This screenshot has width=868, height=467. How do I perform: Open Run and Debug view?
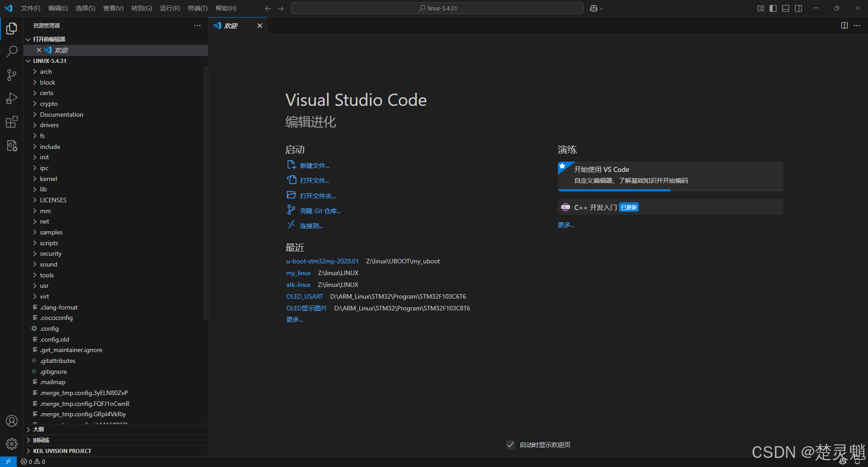tap(12, 98)
